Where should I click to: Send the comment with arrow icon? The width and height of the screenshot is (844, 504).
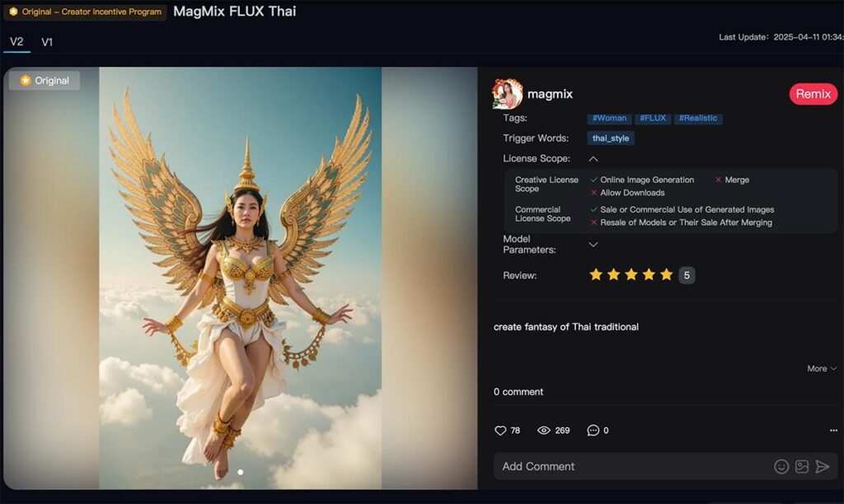coord(823,467)
